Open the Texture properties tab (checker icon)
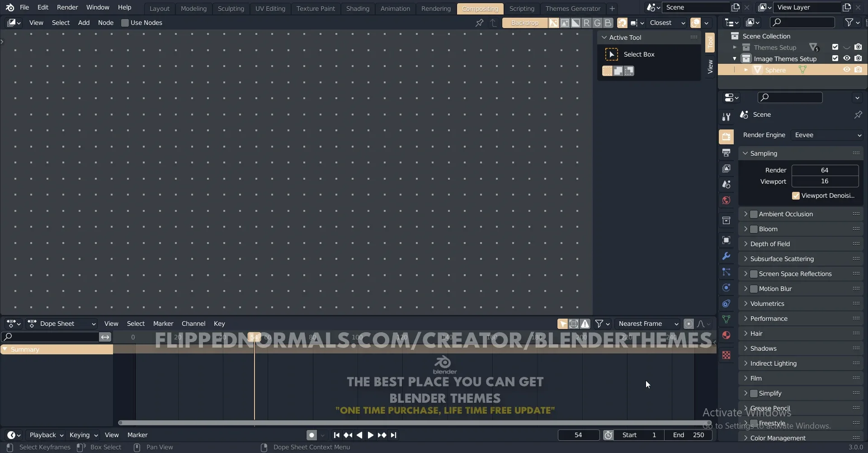This screenshot has width=868, height=453. (726, 355)
